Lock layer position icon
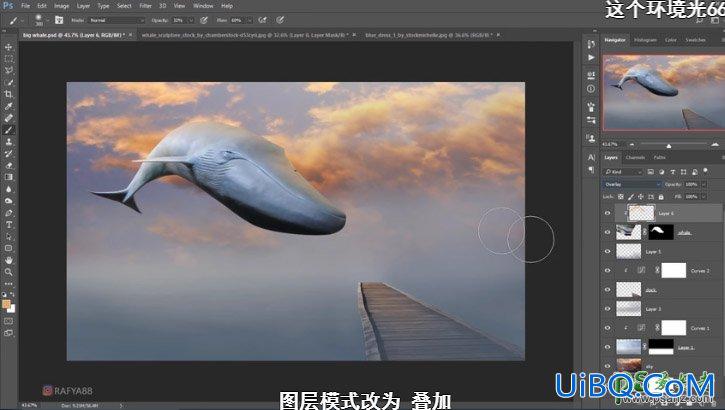Screen dimensions: 725x410 pos(641,197)
